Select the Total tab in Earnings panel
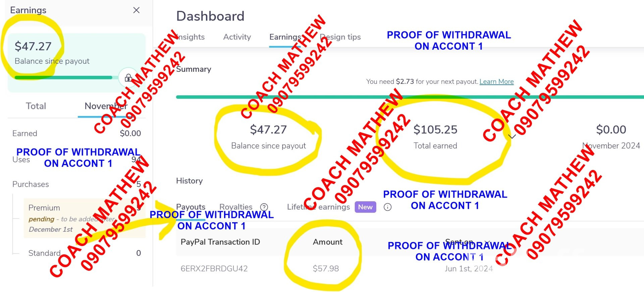 pyautogui.click(x=36, y=106)
